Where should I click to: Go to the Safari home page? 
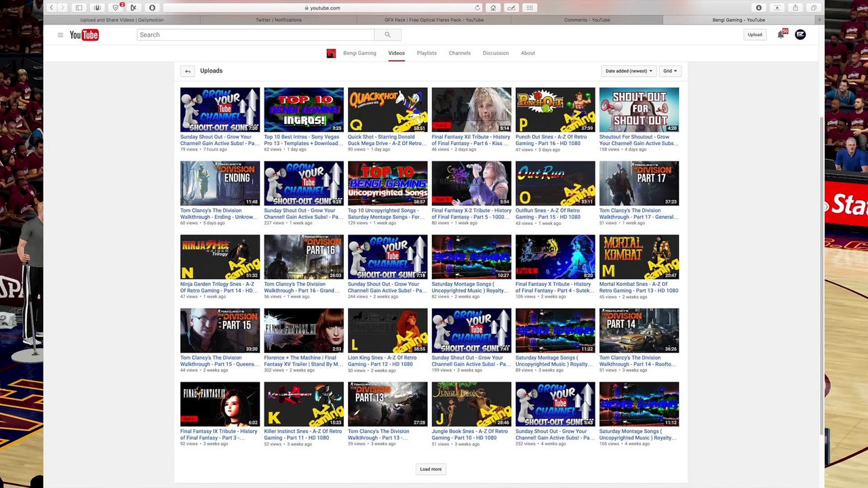point(493,7)
